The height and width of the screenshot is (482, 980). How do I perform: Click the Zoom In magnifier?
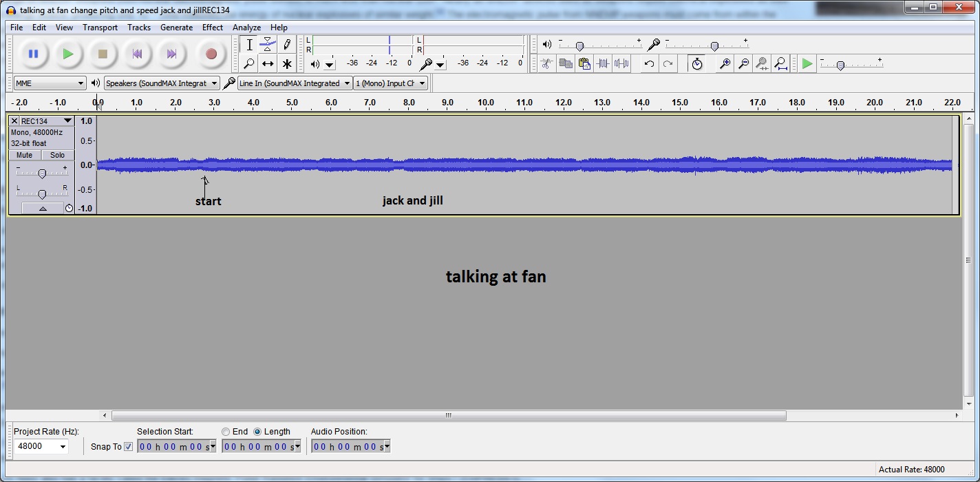pos(725,64)
